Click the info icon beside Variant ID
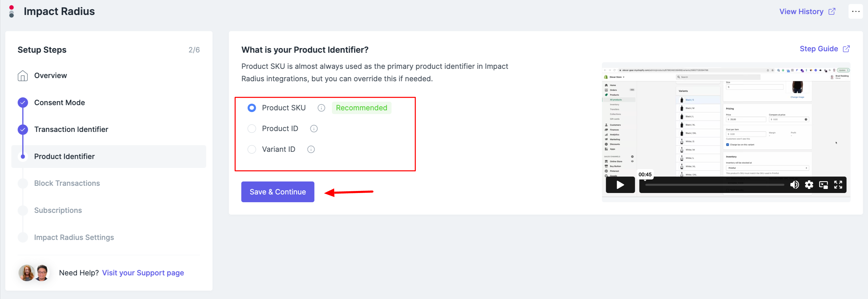The image size is (868, 299). (x=311, y=149)
